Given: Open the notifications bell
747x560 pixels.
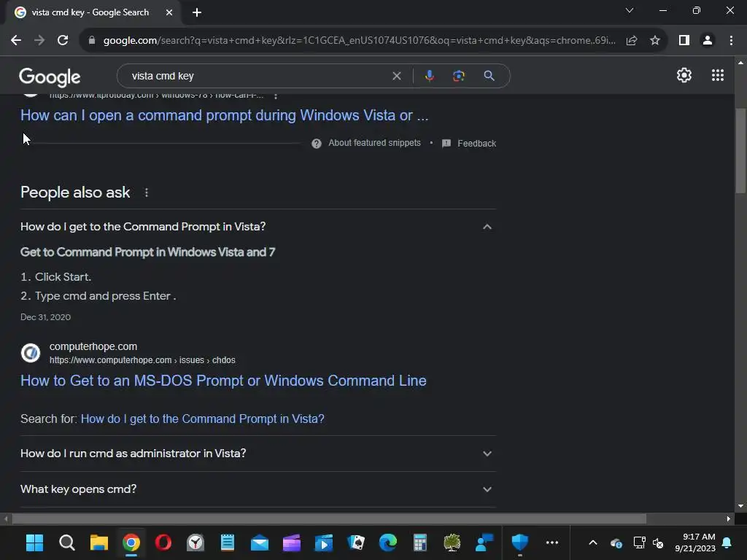Looking at the screenshot, I should [x=727, y=542].
